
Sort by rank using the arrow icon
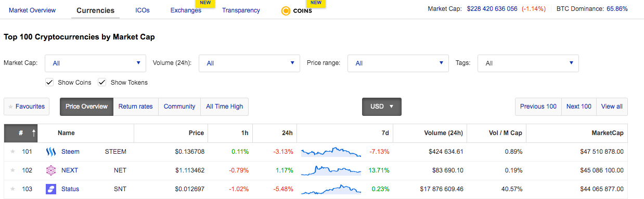coord(34,133)
